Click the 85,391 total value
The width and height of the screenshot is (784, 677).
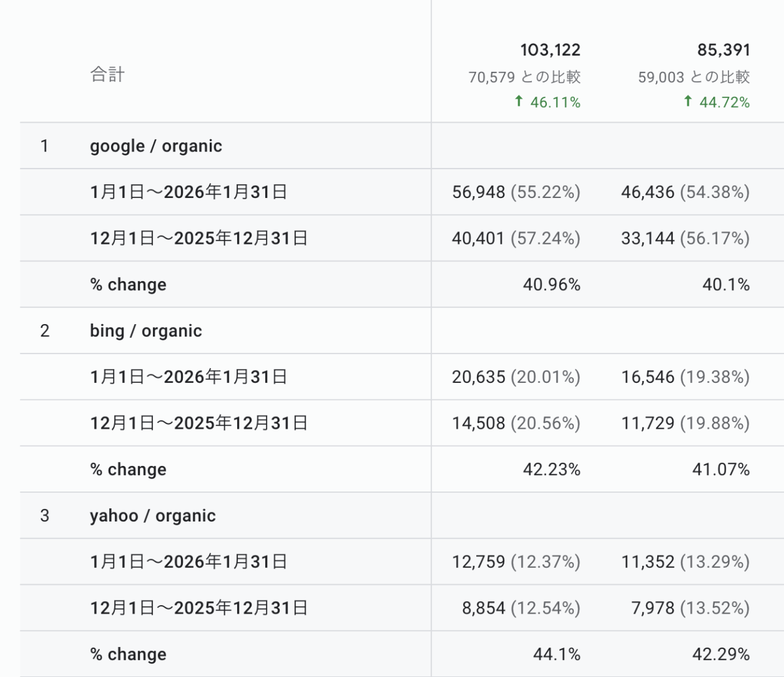[723, 50]
